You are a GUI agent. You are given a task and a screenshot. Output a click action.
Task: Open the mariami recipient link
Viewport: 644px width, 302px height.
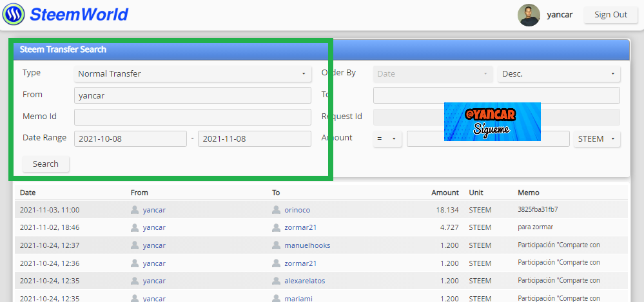click(298, 298)
